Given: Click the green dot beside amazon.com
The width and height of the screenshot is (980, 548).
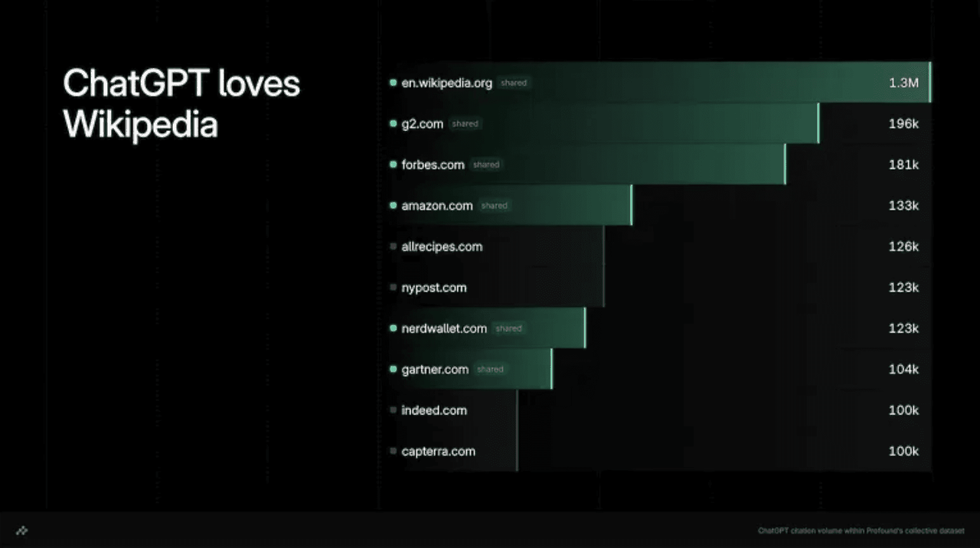Looking at the screenshot, I should click(x=393, y=205).
